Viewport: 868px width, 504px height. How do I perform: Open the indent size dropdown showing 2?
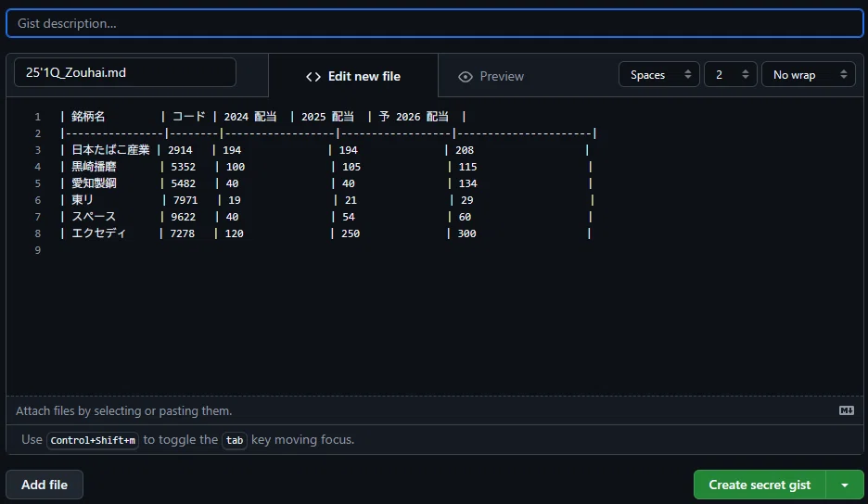pyautogui.click(x=730, y=75)
